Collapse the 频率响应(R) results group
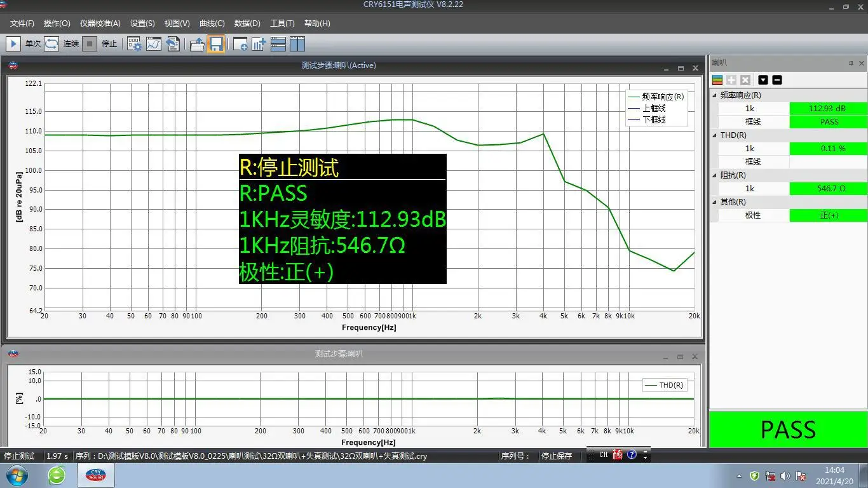The width and height of the screenshot is (868, 488). pyautogui.click(x=714, y=95)
